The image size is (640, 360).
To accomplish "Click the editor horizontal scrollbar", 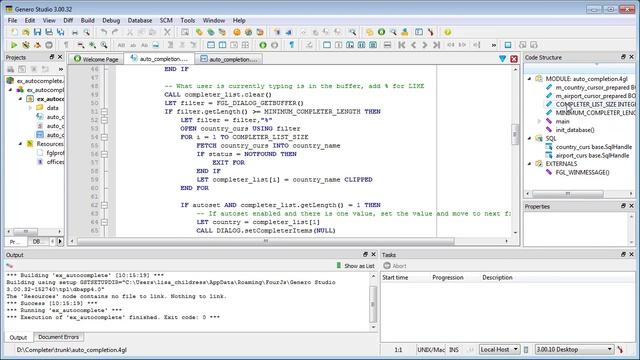I will click(265, 241).
